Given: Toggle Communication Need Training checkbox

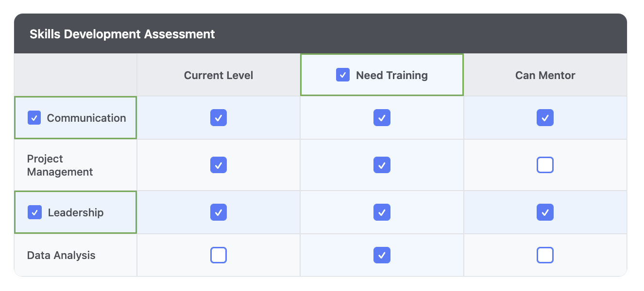Looking at the screenshot, I should click(382, 118).
